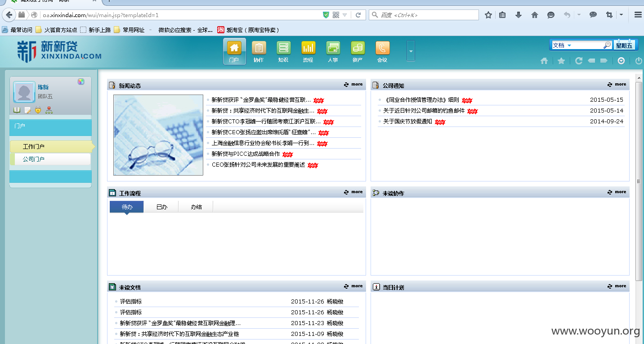Click the 新新贷 XINXINDAI.COM logo

tap(59, 51)
